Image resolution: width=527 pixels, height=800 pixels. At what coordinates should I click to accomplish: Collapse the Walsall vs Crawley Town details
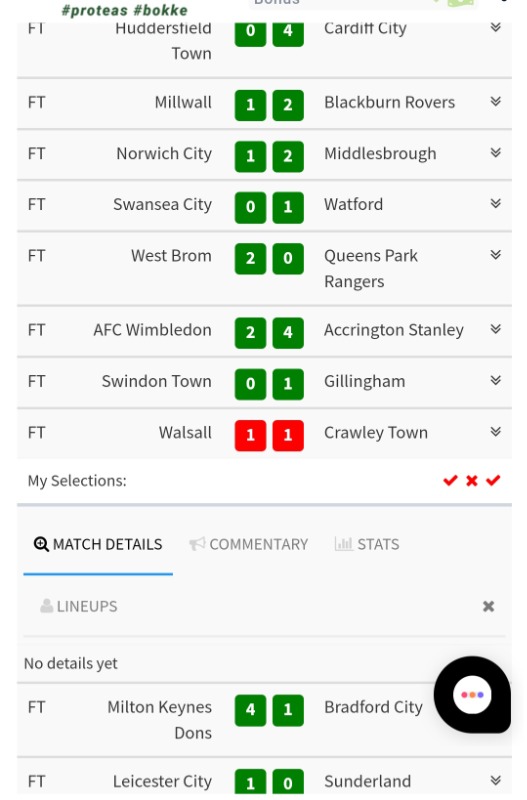point(495,432)
